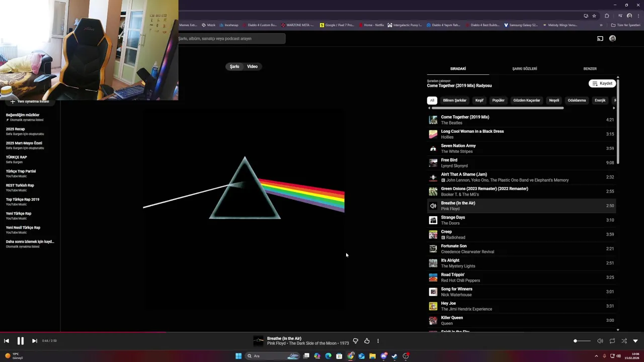Select Free Bird by Lynyrd Skynyrd
Screen dimensions: 644x362
[521, 163]
